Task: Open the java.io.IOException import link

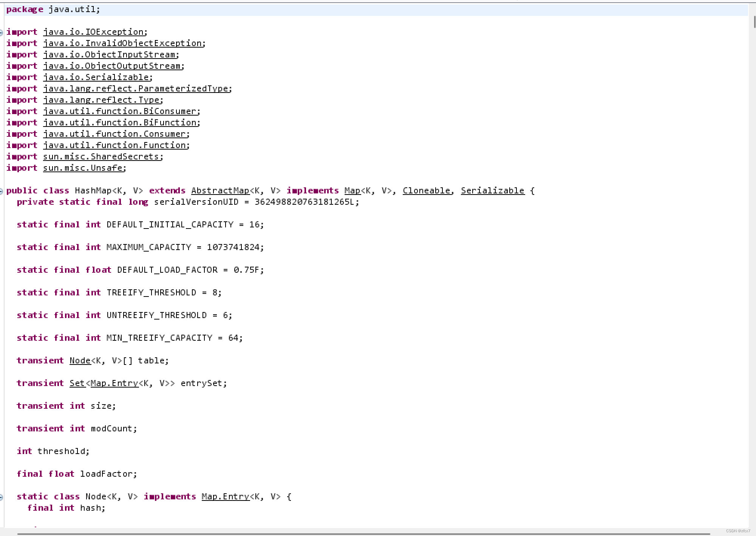Action: (94, 32)
